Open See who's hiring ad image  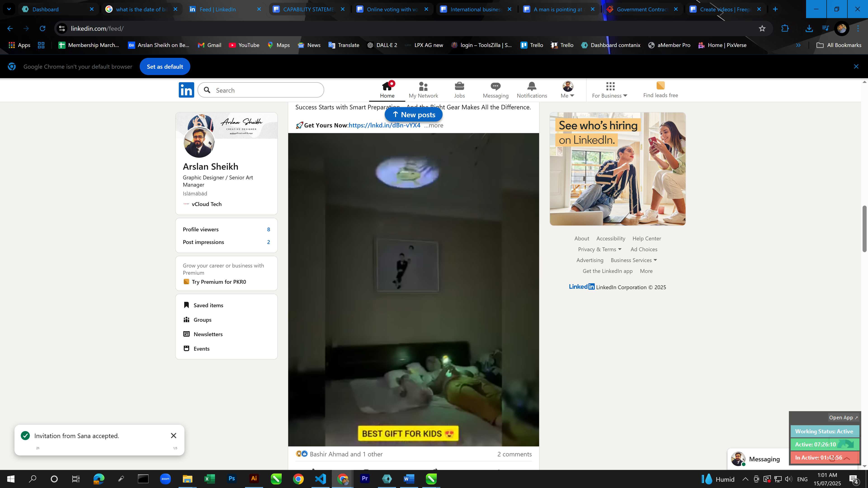617,169
